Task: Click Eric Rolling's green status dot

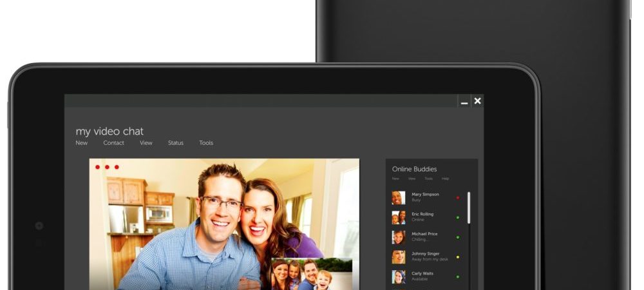Action: pos(458,217)
